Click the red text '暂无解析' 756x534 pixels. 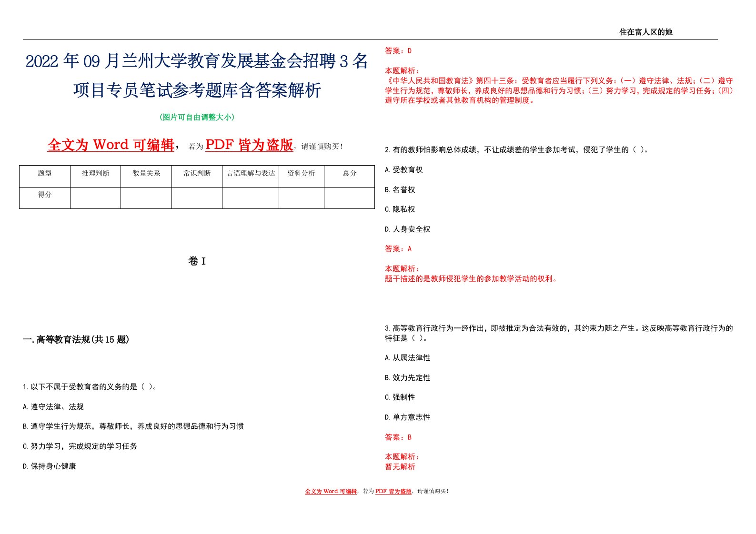coord(400,467)
